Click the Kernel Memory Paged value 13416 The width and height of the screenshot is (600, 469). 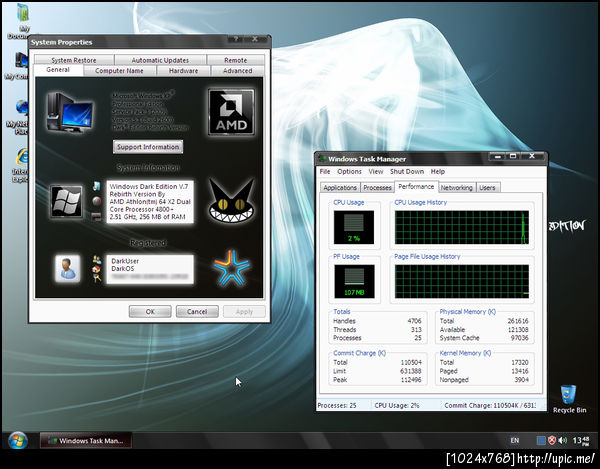click(x=520, y=371)
